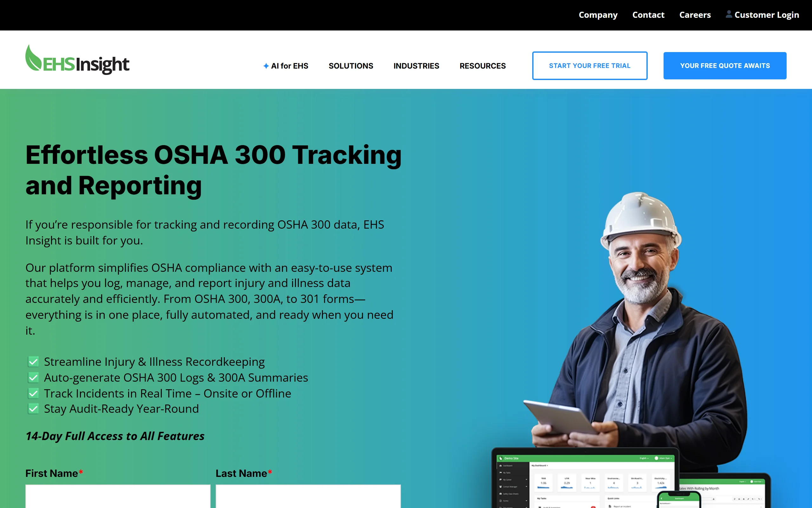Image resolution: width=812 pixels, height=508 pixels.
Task: Click the checkmark icon beside Stay Audit-Ready Year-Round
Action: coord(33,409)
